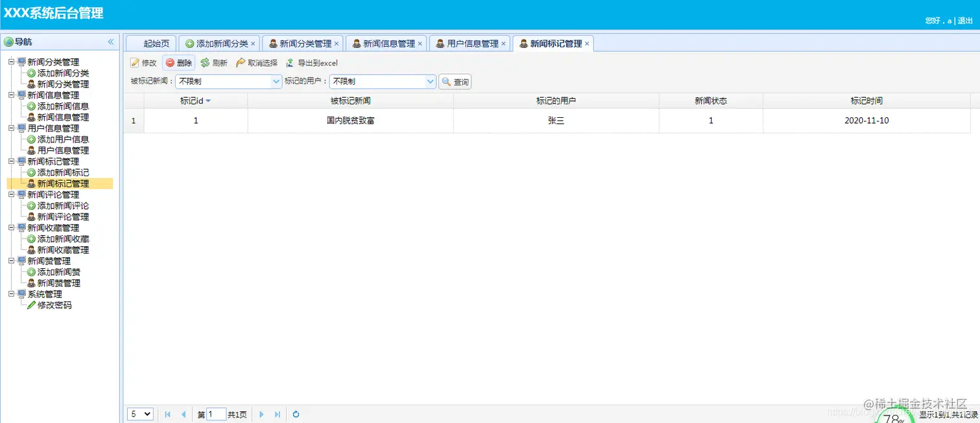980x423 pixels.
Task: Close the 新闻信息管理 tab
Action: pyautogui.click(x=420, y=44)
